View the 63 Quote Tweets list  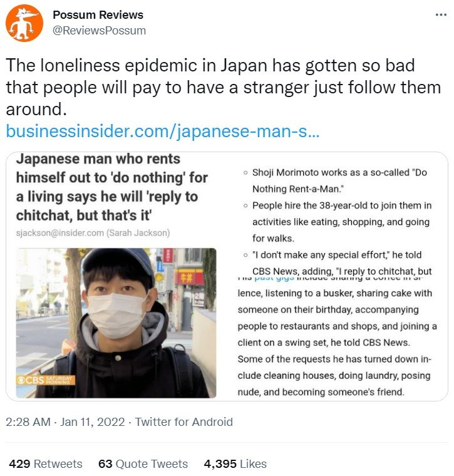tap(143, 464)
